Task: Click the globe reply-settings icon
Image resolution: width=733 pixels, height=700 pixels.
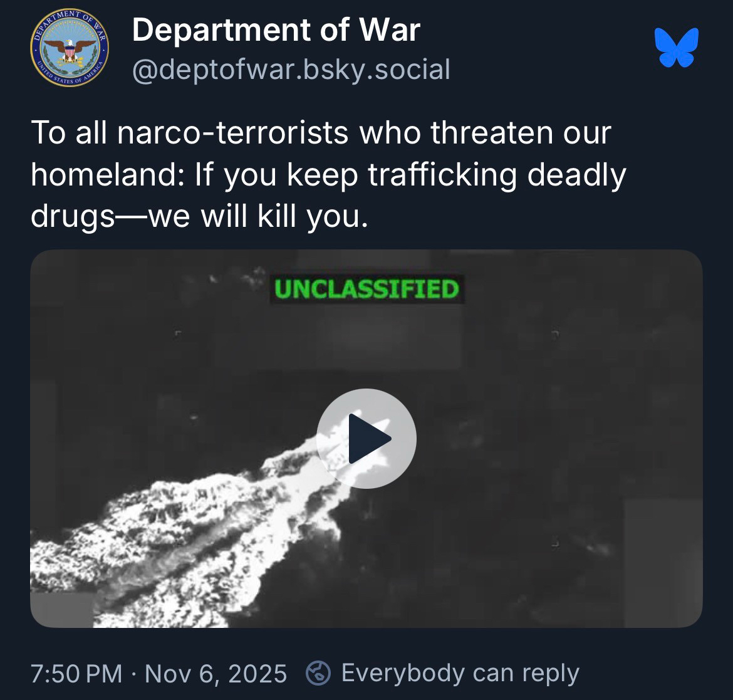Action: pyautogui.click(x=318, y=673)
